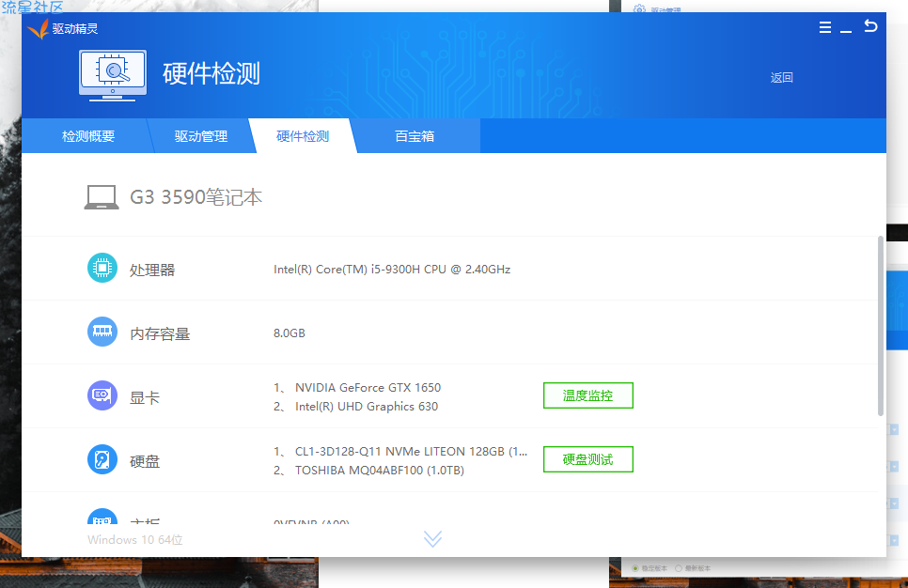Open 温度监控 temperature monitoring

coord(587,395)
